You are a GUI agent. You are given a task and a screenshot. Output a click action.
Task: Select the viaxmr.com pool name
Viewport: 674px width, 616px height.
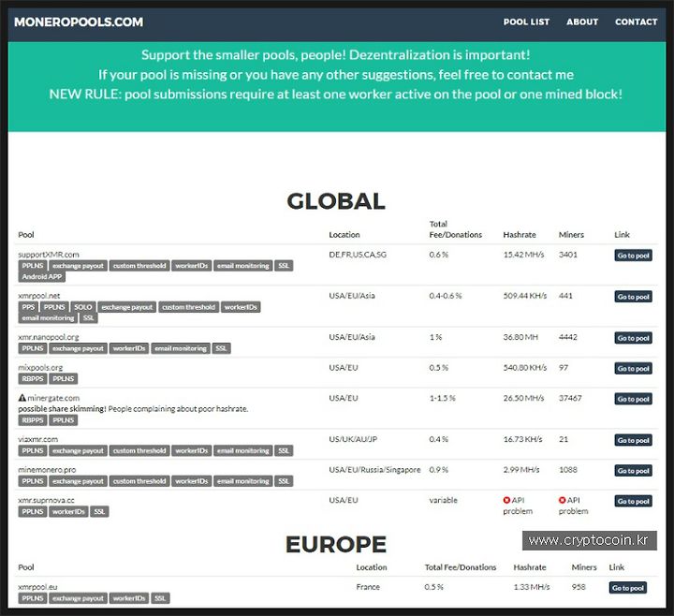point(37,439)
